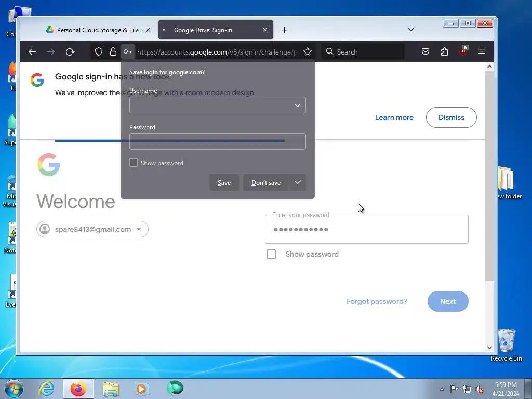Go back using the browser back arrow

32,51
